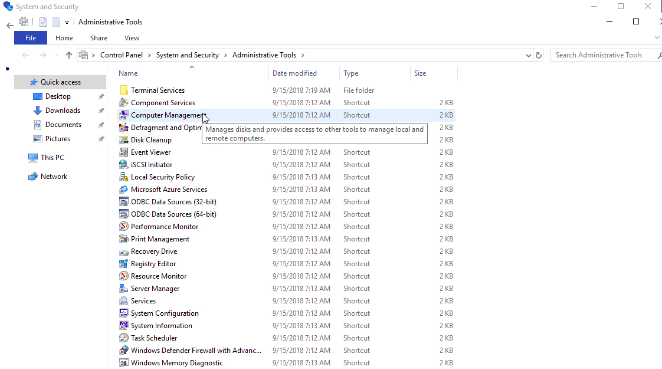This screenshot has height=369, width=662.
Task: Select This PC in navigation pane
Action: click(x=52, y=157)
